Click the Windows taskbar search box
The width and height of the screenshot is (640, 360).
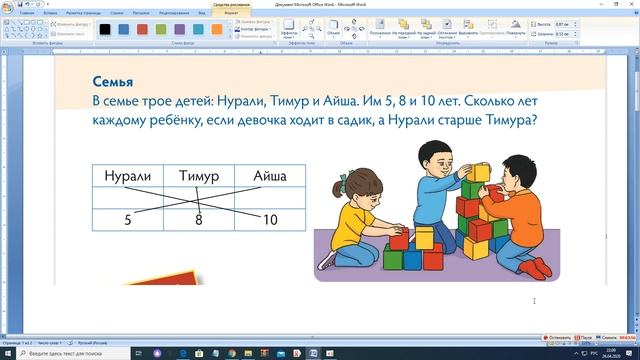(73, 353)
